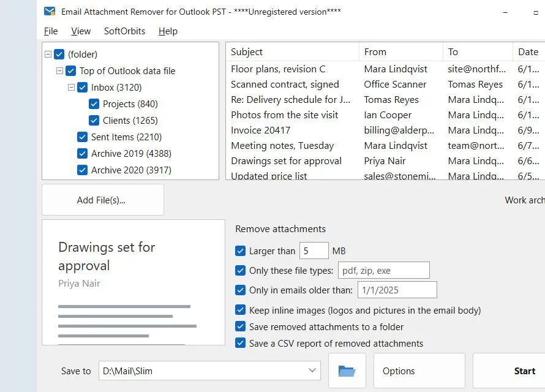Select the Updated price list email

tap(385, 175)
